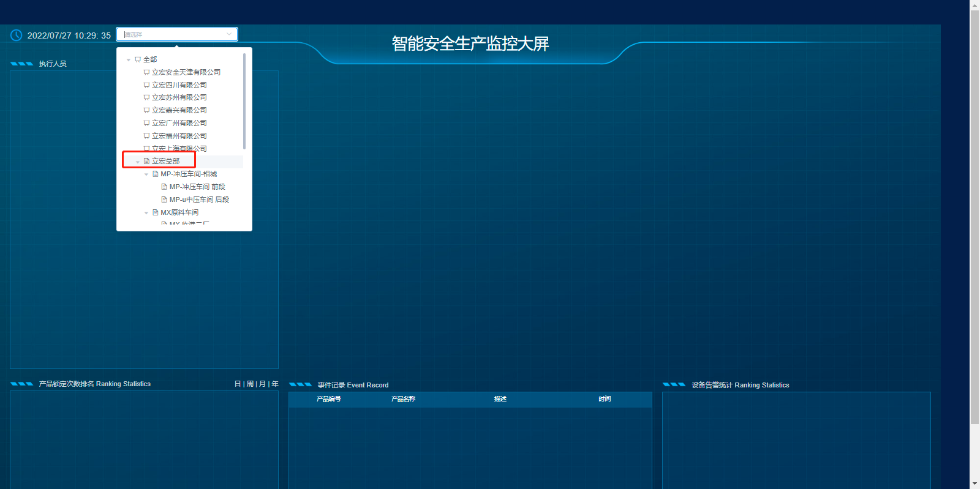This screenshot has width=980, height=489.
Task: Click the 产品锁定次数排名 Ranking Statistics title
Action: [x=95, y=384]
